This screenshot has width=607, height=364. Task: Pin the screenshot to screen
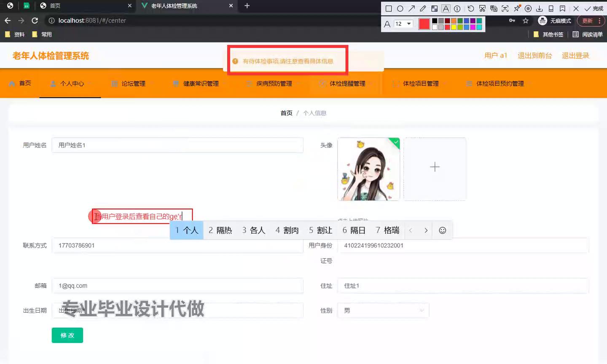tap(517, 8)
